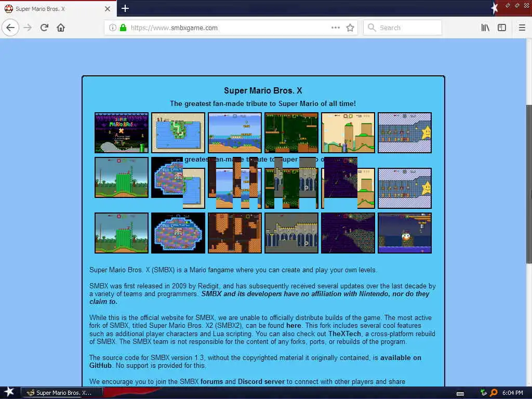Click the orange magnifier tray icon

(494, 393)
